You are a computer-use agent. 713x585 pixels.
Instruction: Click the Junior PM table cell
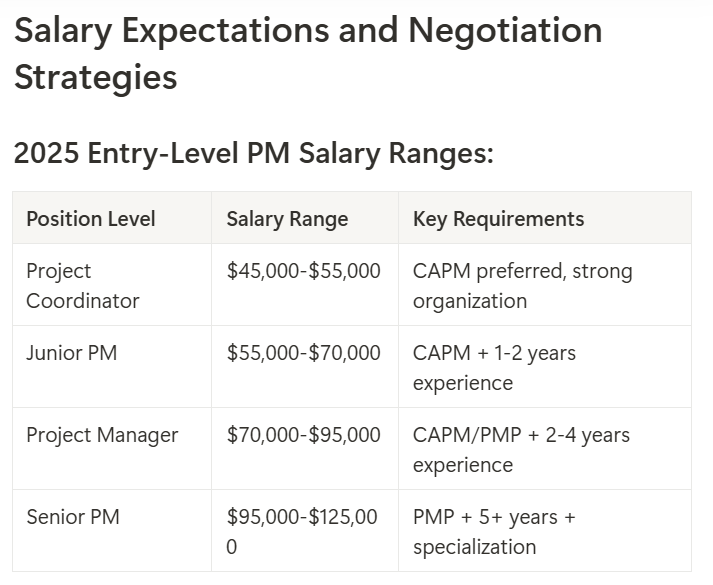coord(72,353)
